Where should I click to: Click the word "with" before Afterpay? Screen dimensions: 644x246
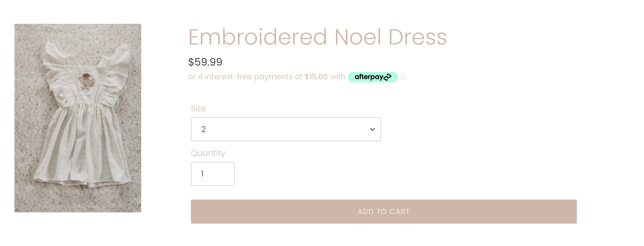tap(338, 77)
